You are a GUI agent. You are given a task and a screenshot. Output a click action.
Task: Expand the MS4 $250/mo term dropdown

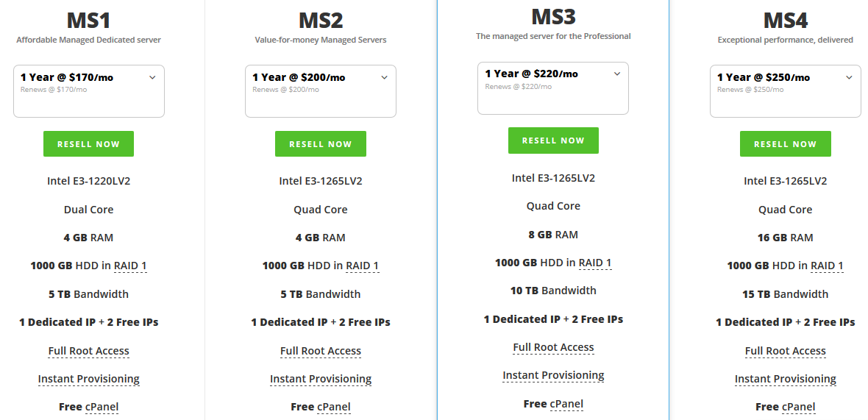[x=785, y=90]
